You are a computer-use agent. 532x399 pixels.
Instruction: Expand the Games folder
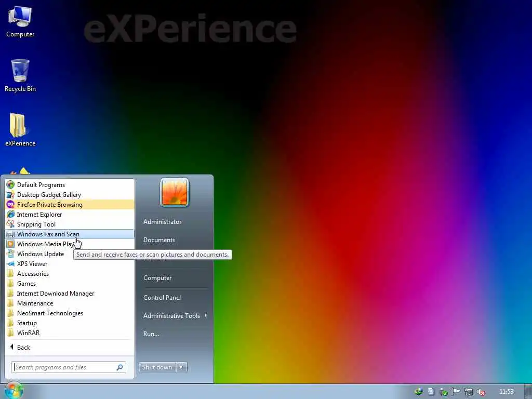[x=70, y=284]
